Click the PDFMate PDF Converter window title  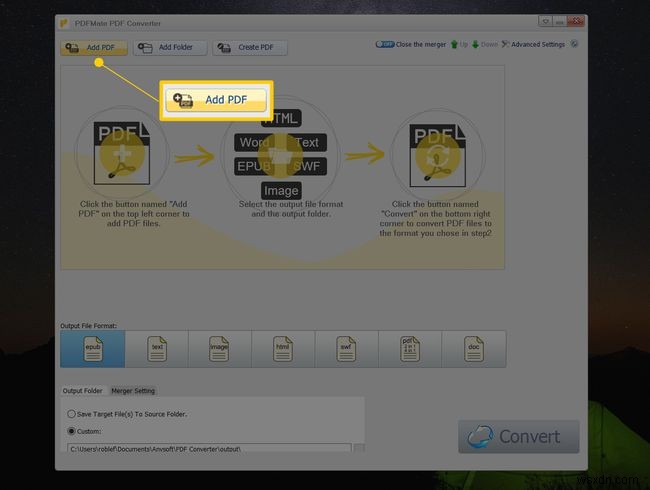[118, 23]
